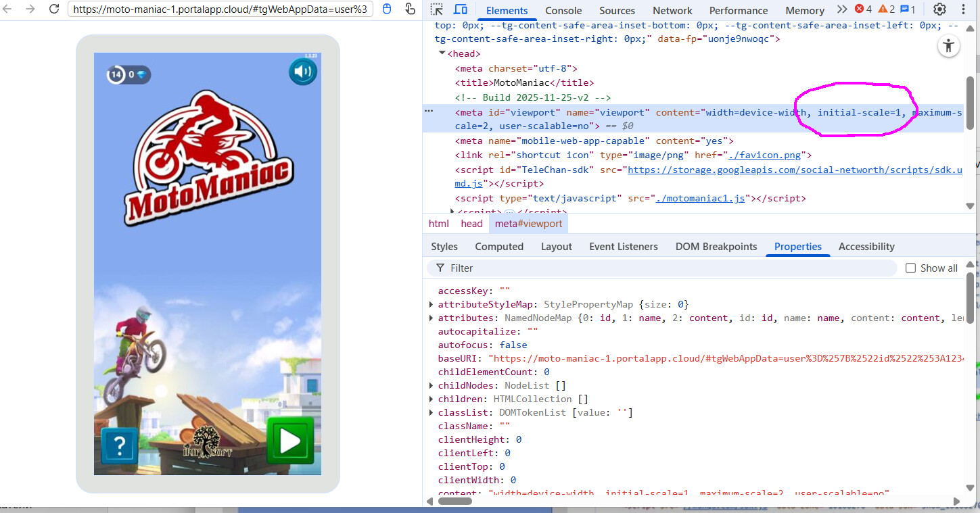Image resolution: width=980 pixels, height=513 pixels.
Task: Enable the Show all checkbox
Action: [x=910, y=268]
